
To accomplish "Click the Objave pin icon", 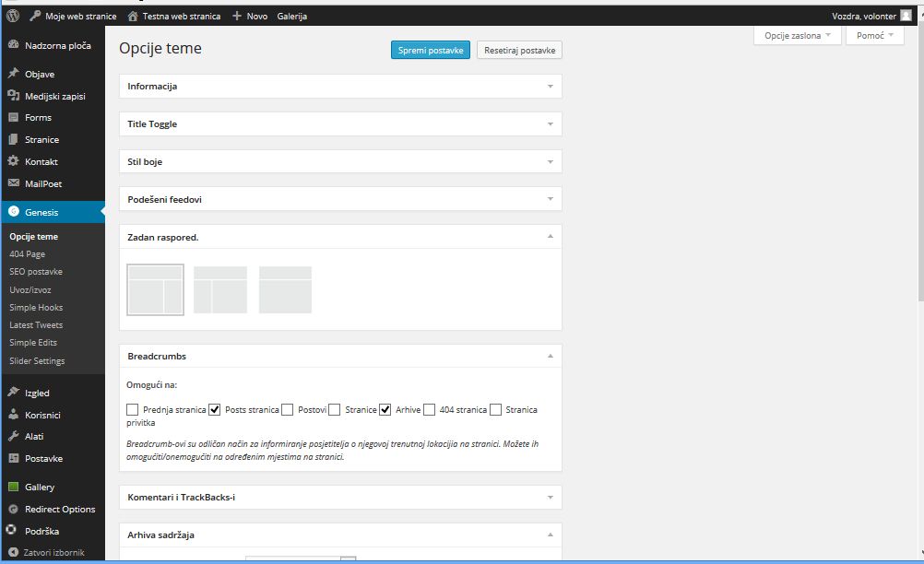I will (14, 74).
